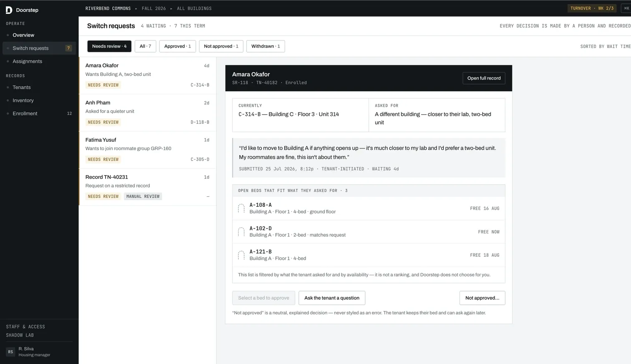
Task: Go to Switch requests in the sidebar
Action: click(39, 48)
